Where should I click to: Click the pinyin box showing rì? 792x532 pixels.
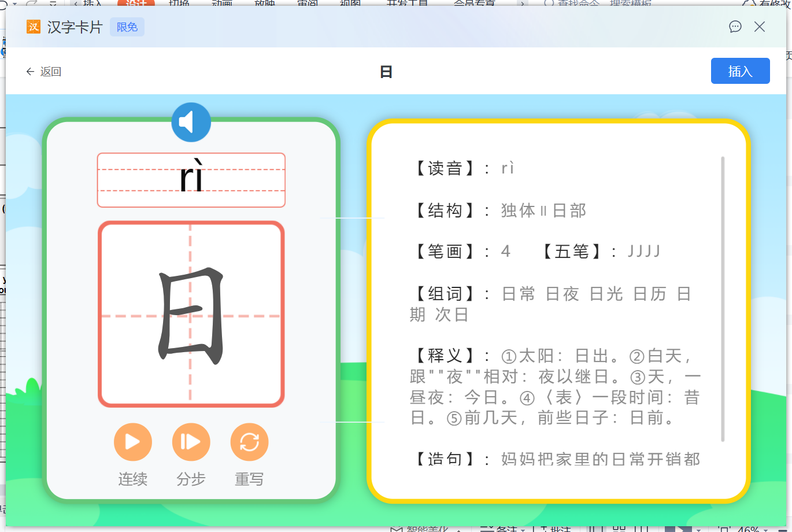tap(191, 180)
